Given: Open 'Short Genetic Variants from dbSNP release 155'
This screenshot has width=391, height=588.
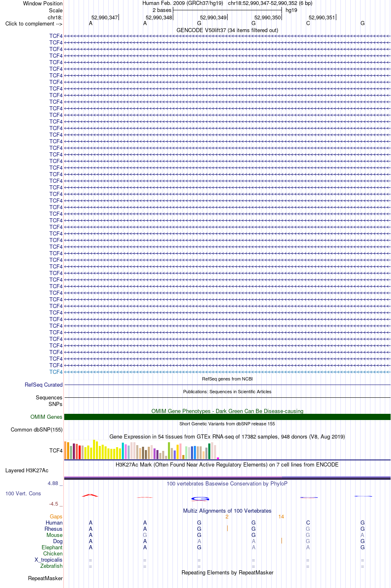Looking at the screenshot, I should 227,424.
